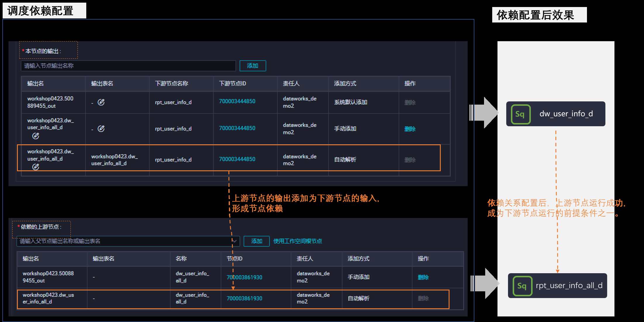
Task: Click 删除 for manually added output row
Action: (410, 129)
